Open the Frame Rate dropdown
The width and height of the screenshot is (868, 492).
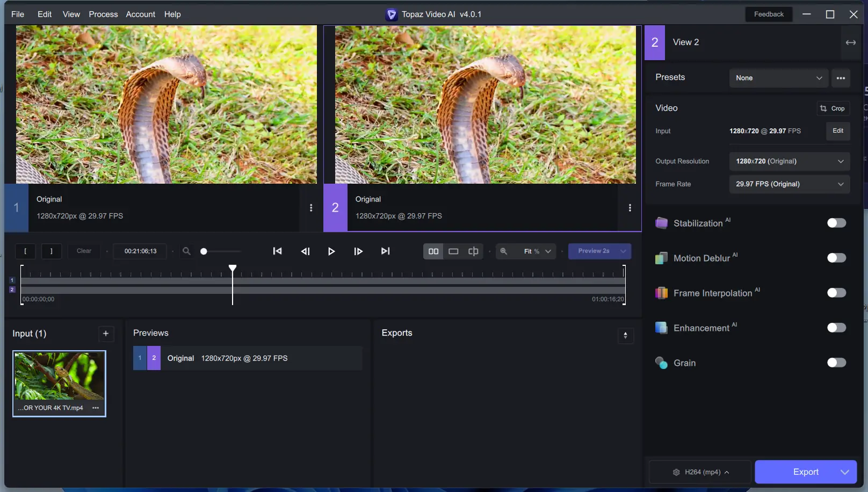[789, 184]
